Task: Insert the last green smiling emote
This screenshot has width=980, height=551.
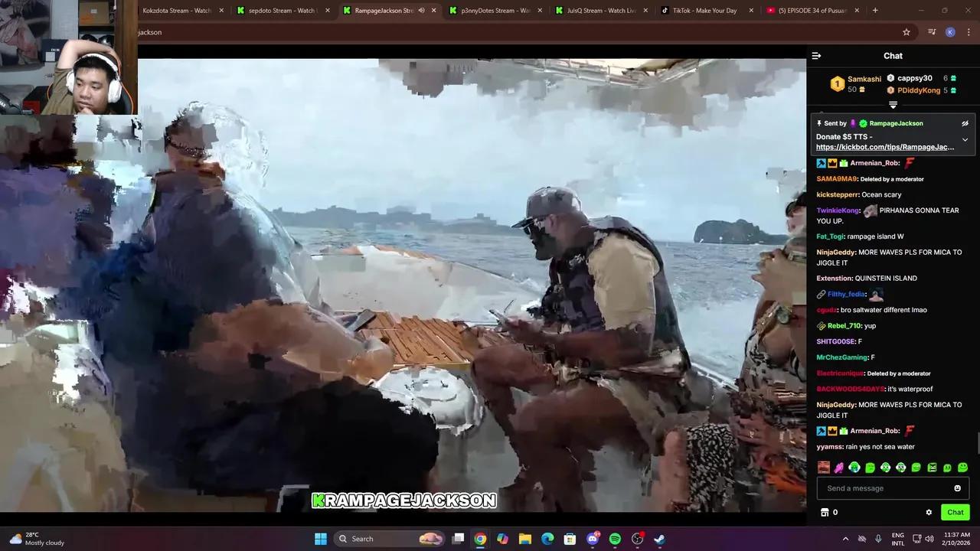Action: pyautogui.click(x=962, y=468)
